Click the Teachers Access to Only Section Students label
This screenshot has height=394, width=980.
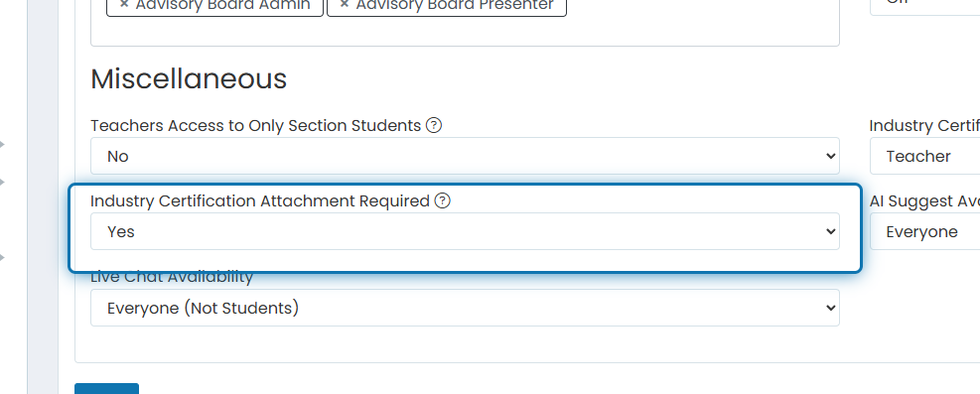click(x=255, y=125)
